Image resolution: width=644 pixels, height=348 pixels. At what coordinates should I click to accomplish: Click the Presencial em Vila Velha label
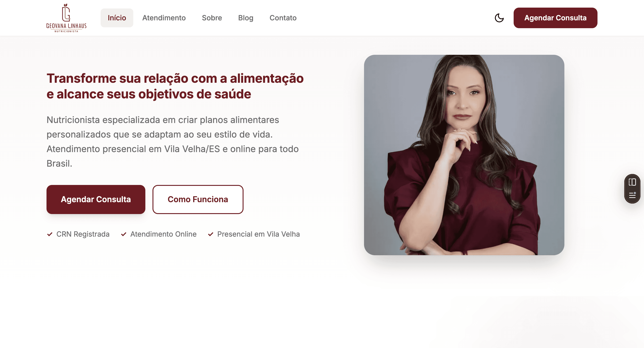tap(258, 234)
